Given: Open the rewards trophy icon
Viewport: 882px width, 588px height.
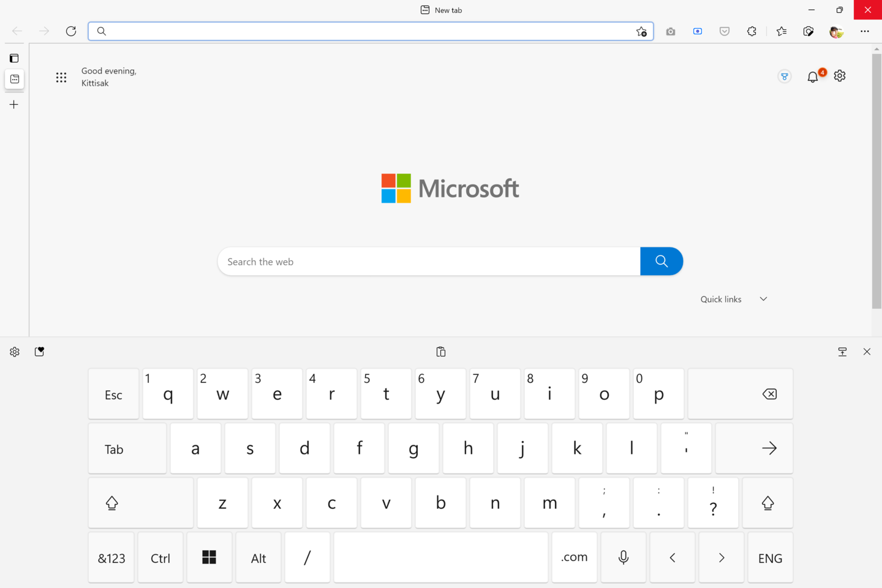Looking at the screenshot, I should 785,77.
